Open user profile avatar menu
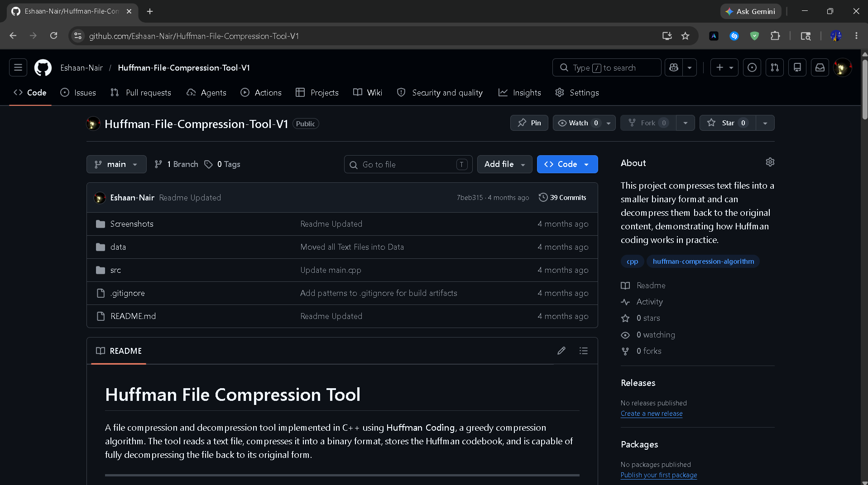This screenshot has height=485, width=868. pyautogui.click(x=843, y=67)
